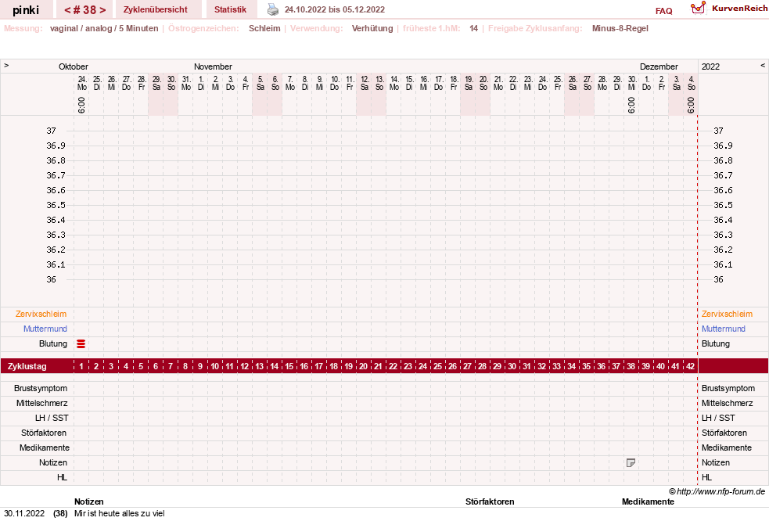Click the right-side Muttermund label
The image size is (769, 532).
[x=724, y=329]
